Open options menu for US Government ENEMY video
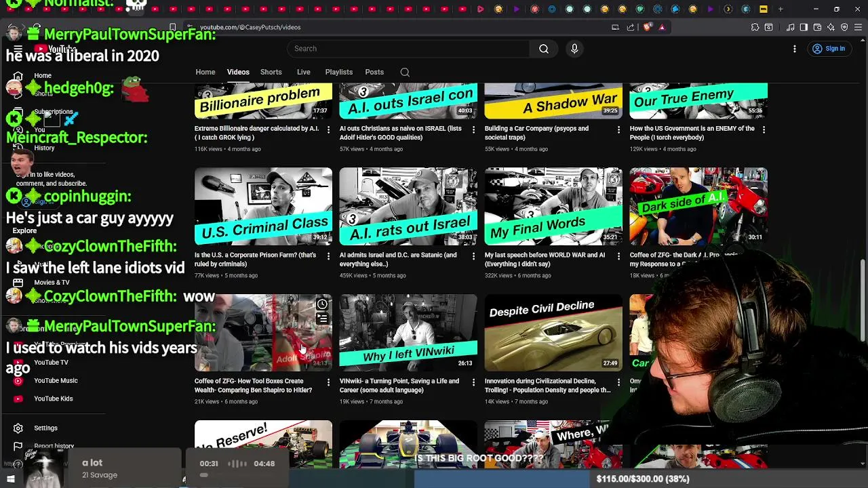This screenshot has width=868, height=488. 764,129
